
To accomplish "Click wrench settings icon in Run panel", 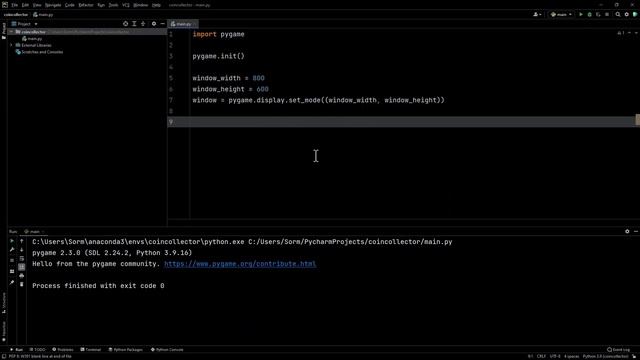I will 12,250.
